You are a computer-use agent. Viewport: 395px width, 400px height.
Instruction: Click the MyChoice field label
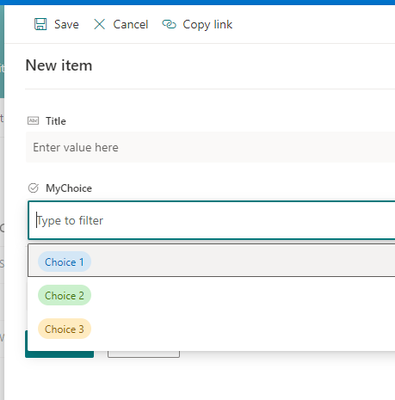(x=69, y=188)
